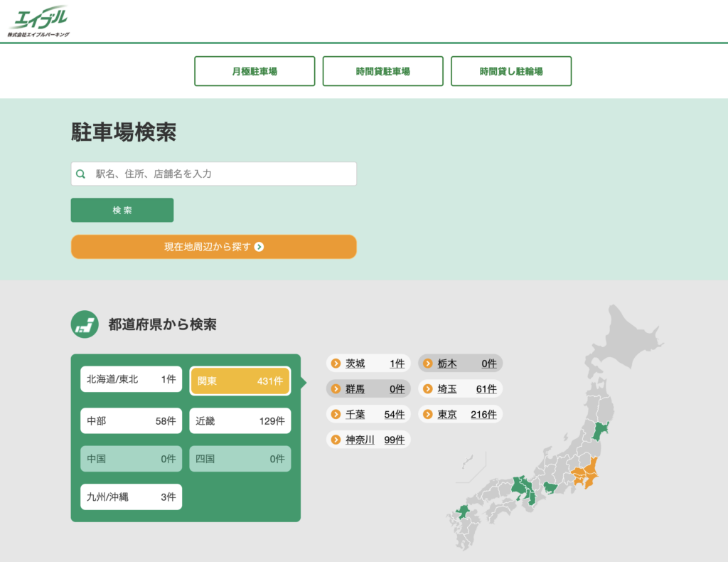Image resolution: width=728 pixels, height=562 pixels.
Task: Click the green Fukuoka area on map
Action: pos(463,511)
